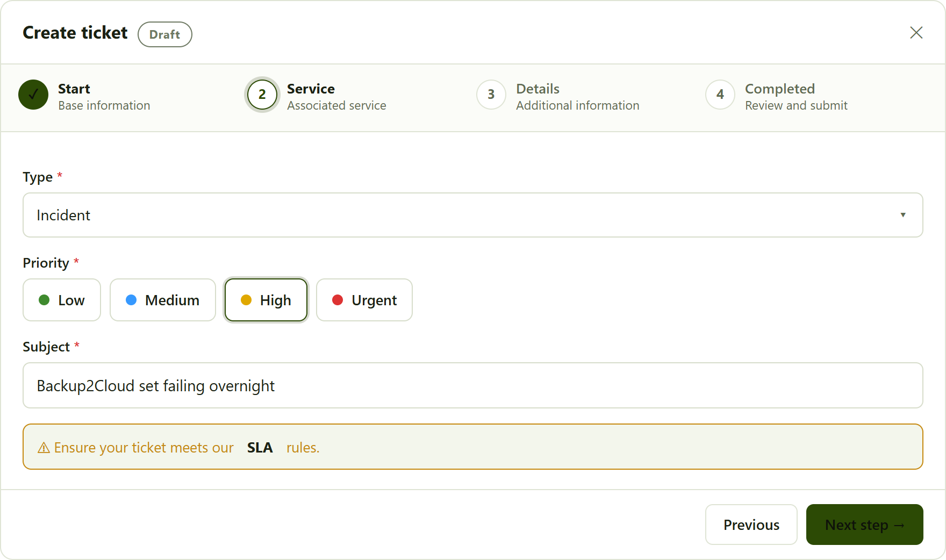946x560 pixels.
Task: Select Medium priority
Action: [x=163, y=300]
